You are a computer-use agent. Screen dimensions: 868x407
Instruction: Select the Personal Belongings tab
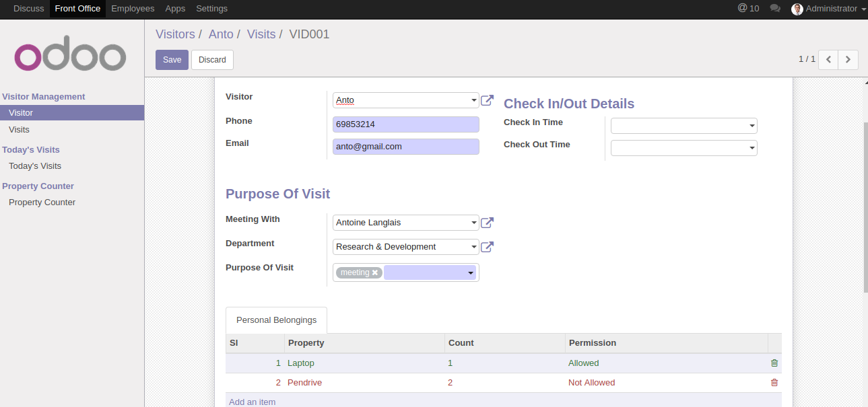click(x=276, y=320)
